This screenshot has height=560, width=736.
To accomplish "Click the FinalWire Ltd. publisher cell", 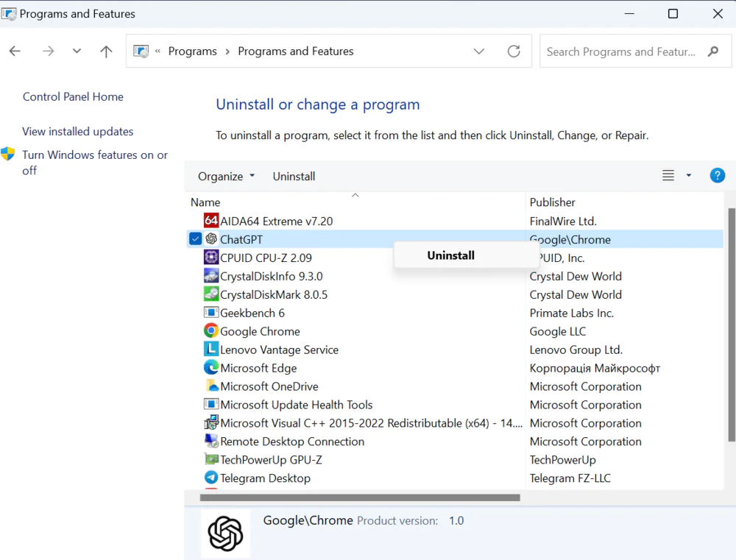I will pyautogui.click(x=563, y=221).
